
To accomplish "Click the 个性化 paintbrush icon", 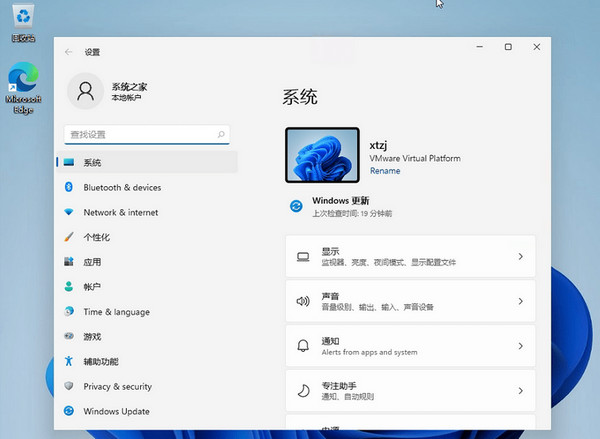I will [69, 237].
